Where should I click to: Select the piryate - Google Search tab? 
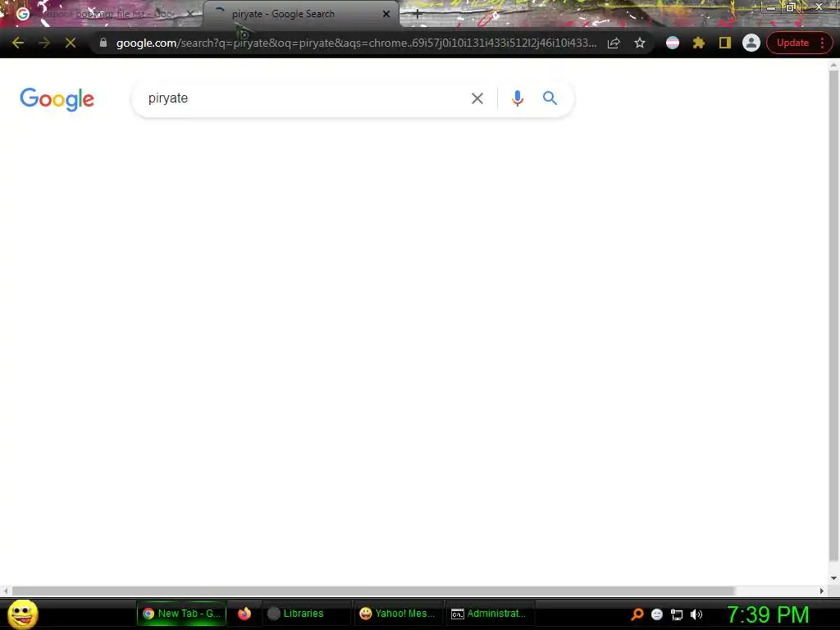coord(300,15)
